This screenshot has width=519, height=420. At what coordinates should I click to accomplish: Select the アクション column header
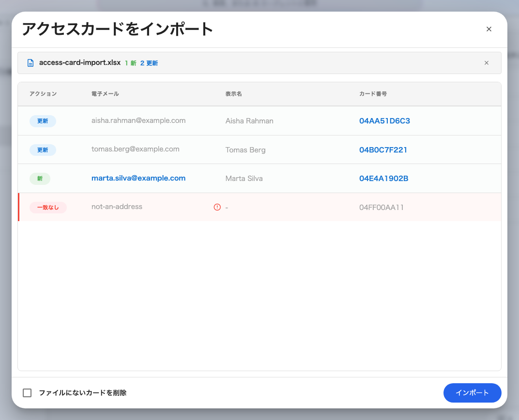(43, 93)
